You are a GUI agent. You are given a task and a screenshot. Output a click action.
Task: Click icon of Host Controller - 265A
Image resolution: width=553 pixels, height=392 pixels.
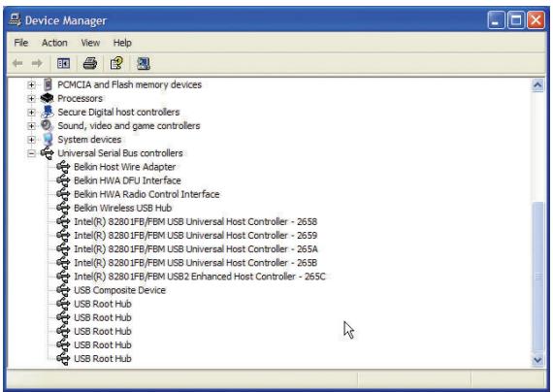pos(63,248)
